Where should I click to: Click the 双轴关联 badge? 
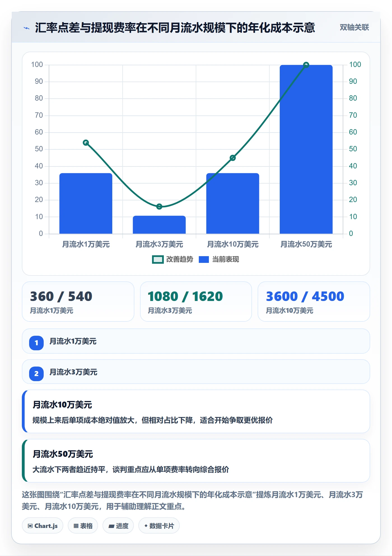click(354, 27)
